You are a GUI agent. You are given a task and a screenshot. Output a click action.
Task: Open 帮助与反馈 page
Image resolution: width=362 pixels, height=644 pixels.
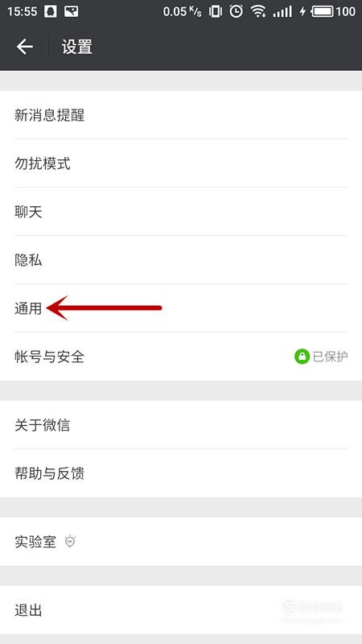181,473
